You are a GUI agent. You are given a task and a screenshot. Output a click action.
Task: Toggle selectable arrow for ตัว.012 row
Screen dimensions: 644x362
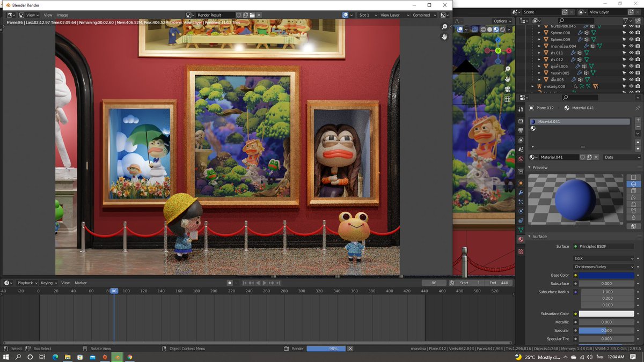tap(624, 60)
